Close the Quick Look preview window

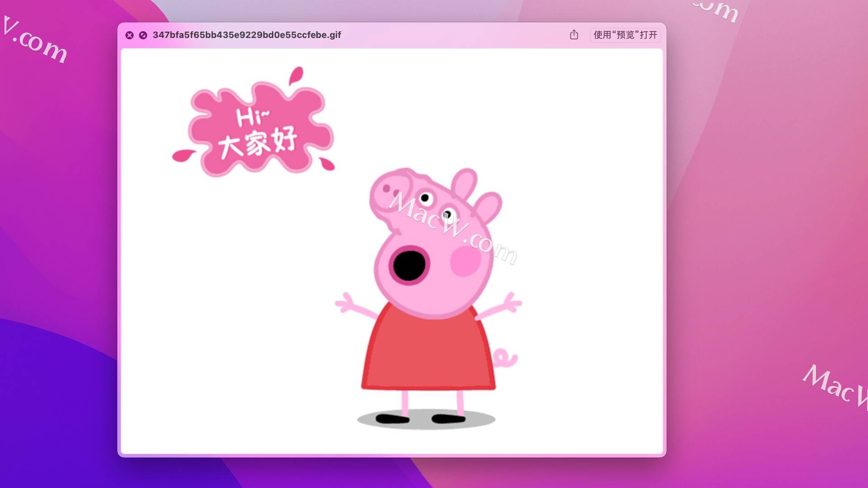[x=129, y=35]
